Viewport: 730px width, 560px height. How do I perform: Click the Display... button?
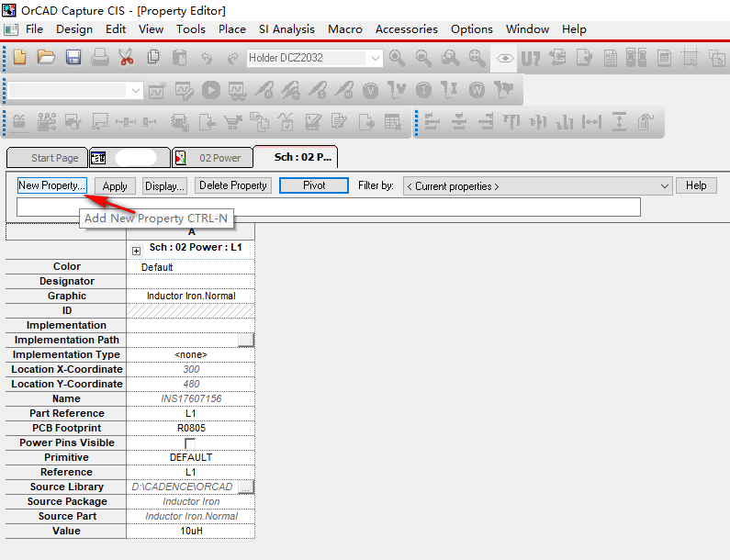click(x=164, y=186)
